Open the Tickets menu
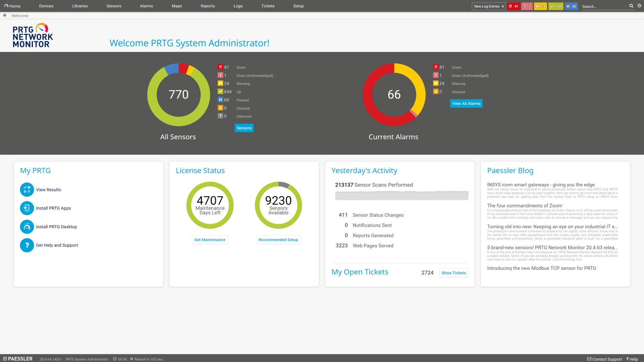This screenshot has height=362, width=644. click(268, 6)
